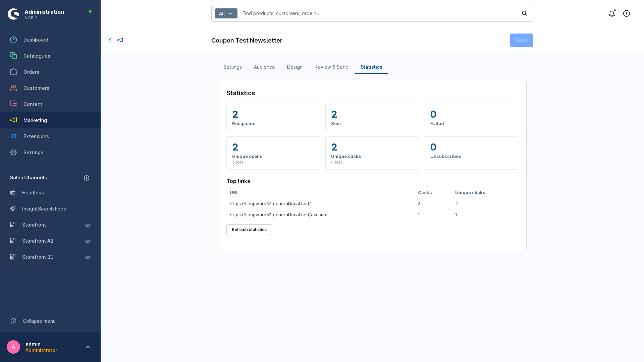Click the Settings gear icon
This screenshot has height=362, width=644.
(13, 153)
